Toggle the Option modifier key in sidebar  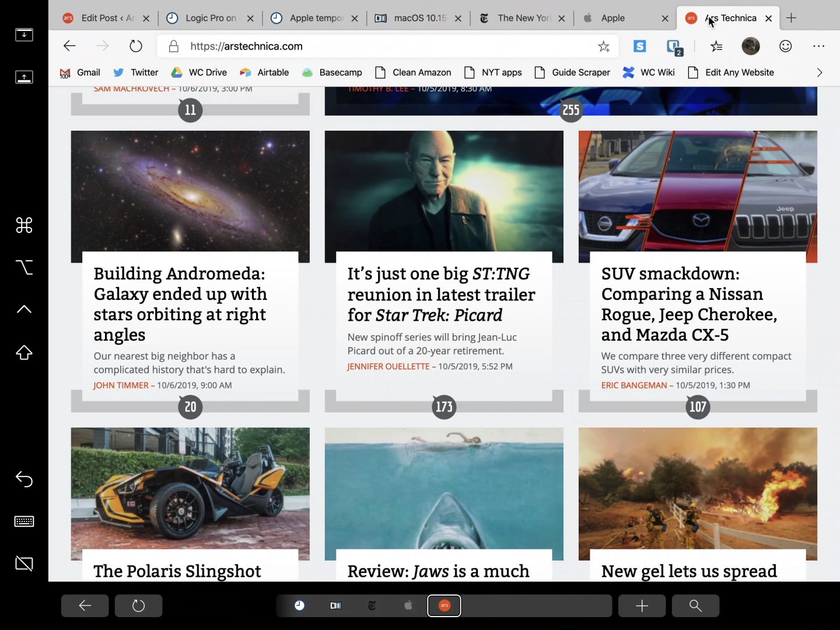(24, 267)
